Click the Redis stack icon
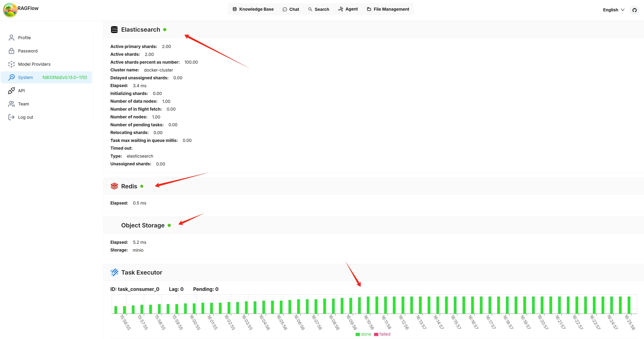Image resolution: width=644 pixels, height=339 pixels. point(114,186)
